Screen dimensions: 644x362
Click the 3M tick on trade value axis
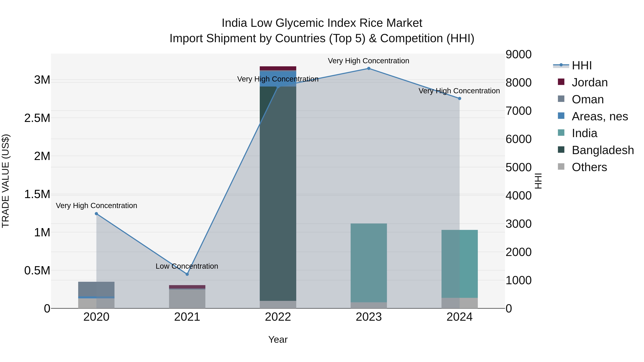pyautogui.click(x=42, y=80)
